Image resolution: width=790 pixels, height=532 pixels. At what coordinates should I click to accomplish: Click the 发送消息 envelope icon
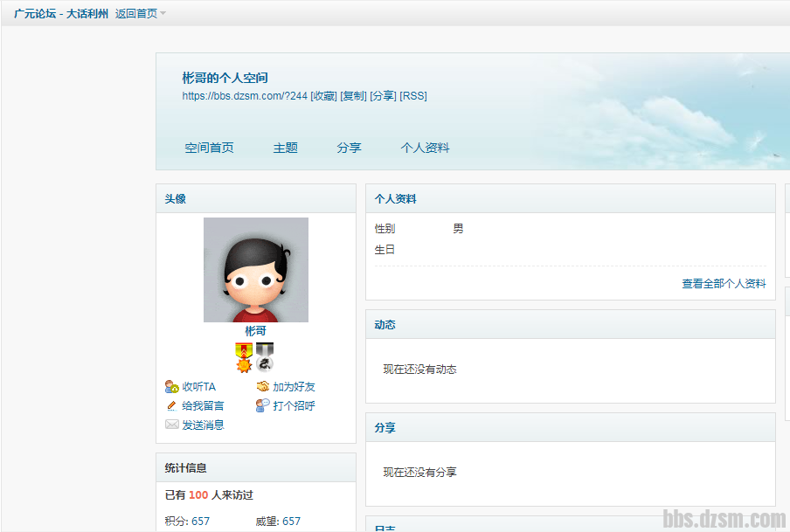pos(172,425)
